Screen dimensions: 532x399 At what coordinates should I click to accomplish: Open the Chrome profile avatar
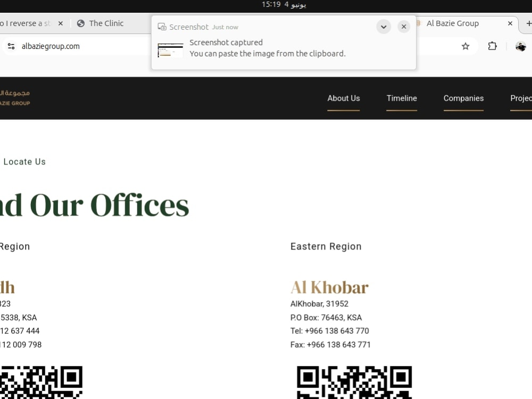[x=520, y=46]
